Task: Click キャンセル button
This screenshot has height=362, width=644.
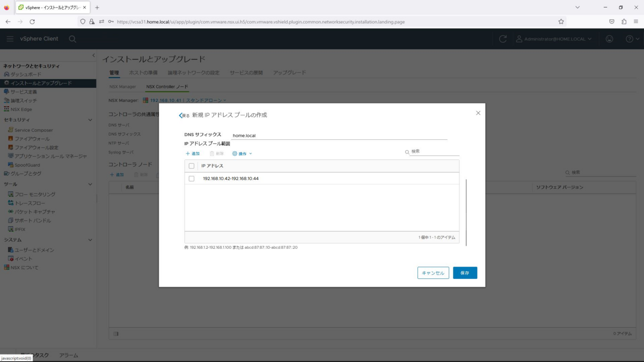Action: pyautogui.click(x=433, y=273)
